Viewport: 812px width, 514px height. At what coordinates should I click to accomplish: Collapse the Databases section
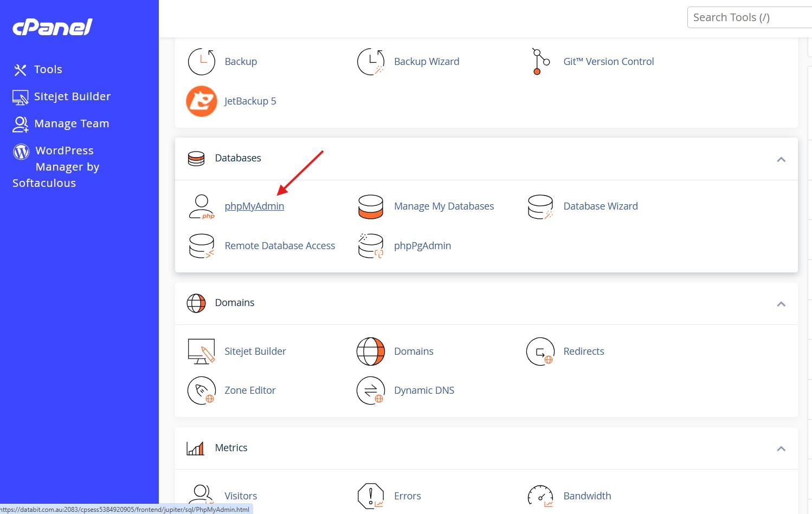click(x=781, y=159)
